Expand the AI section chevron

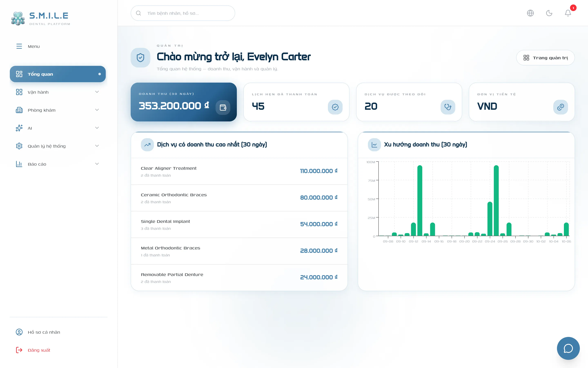tap(97, 128)
